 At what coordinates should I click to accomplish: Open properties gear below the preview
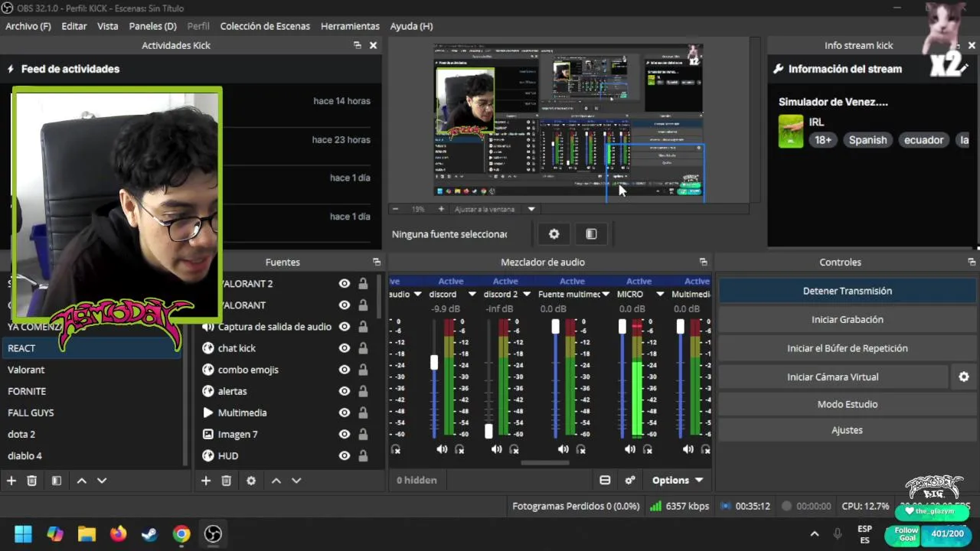pos(554,234)
